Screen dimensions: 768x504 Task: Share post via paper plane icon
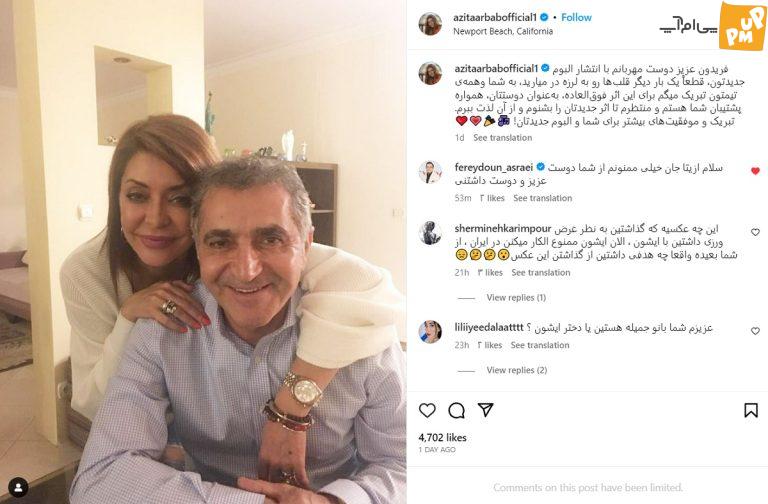485,410
